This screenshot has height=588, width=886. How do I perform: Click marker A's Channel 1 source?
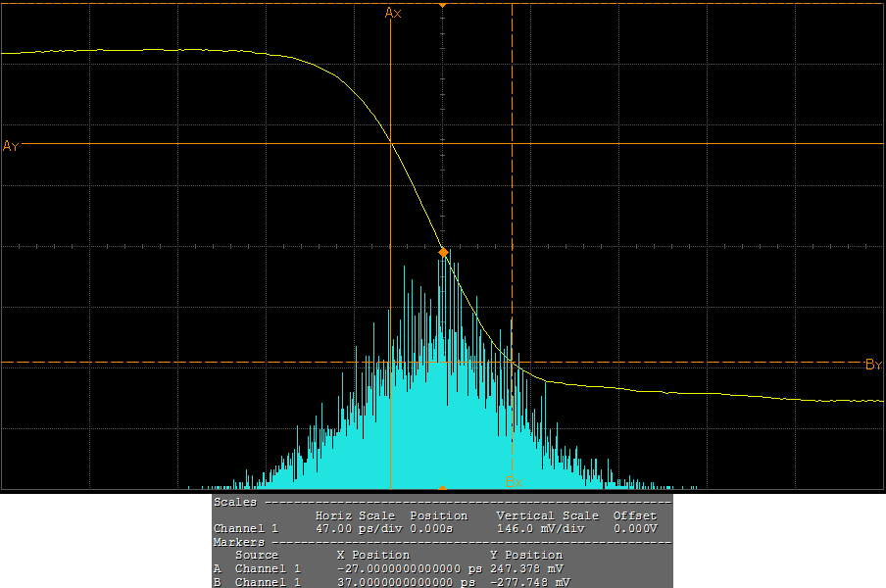(x=268, y=568)
